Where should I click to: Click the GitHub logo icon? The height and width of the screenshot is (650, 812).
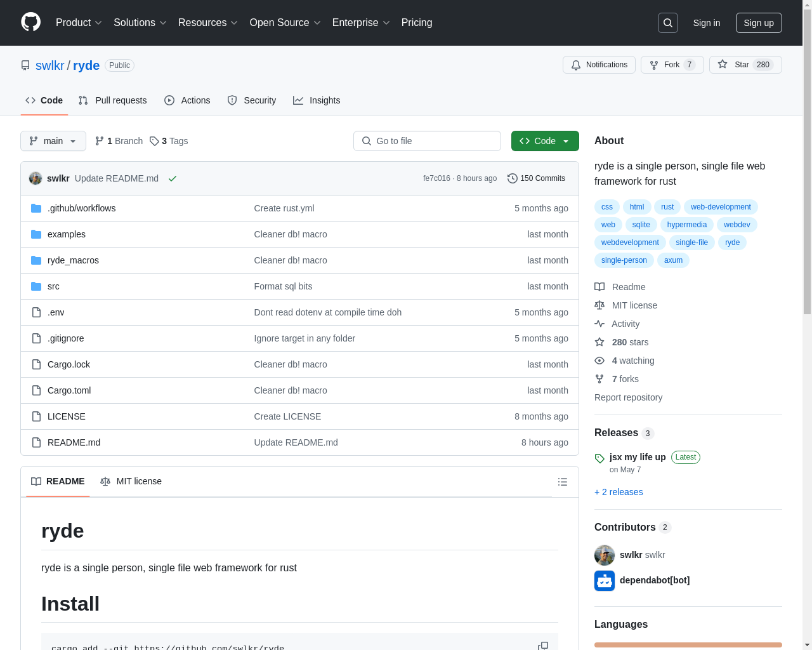pyautogui.click(x=31, y=22)
